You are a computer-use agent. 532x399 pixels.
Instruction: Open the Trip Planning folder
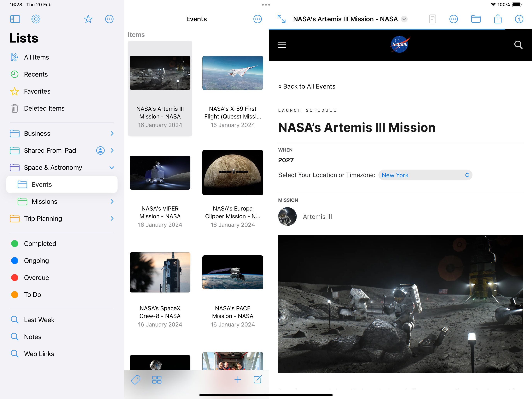coord(61,218)
